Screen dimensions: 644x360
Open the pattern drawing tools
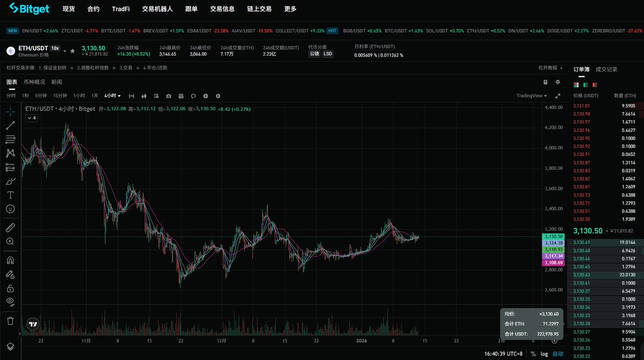pyautogui.click(x=10, y=153)
